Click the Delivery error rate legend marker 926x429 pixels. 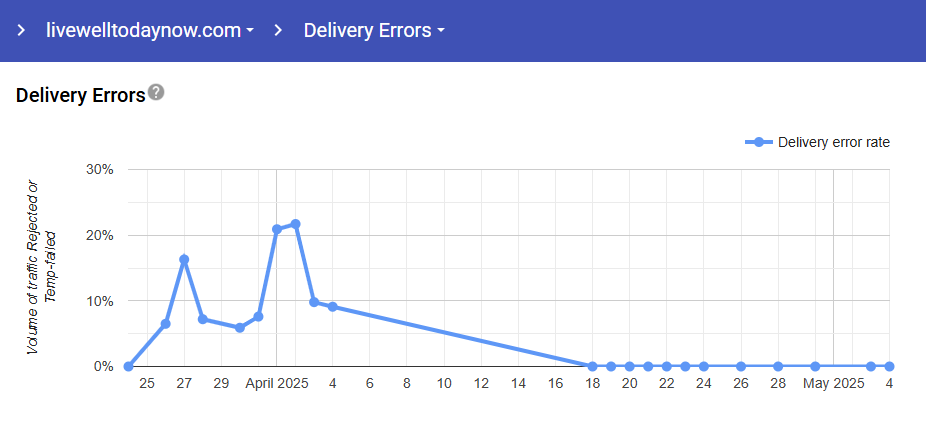[x=760, y=142]
